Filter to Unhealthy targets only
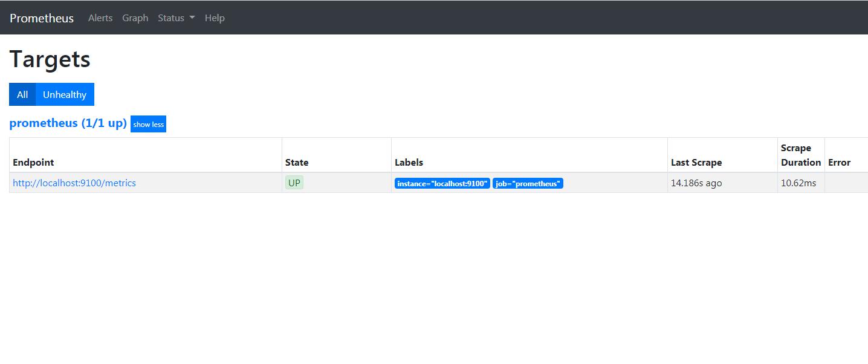This screenshot has height=364, width=868. (x=65, y=94)
